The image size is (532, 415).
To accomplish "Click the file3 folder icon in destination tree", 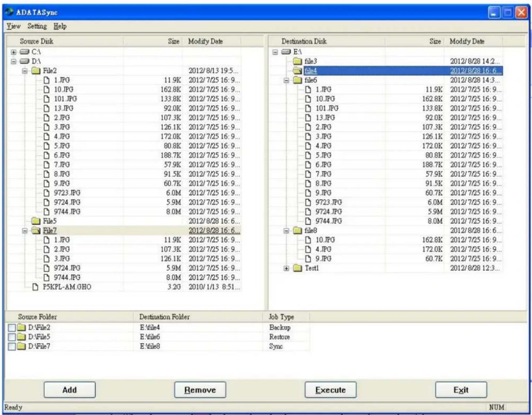I will [298, 61].
